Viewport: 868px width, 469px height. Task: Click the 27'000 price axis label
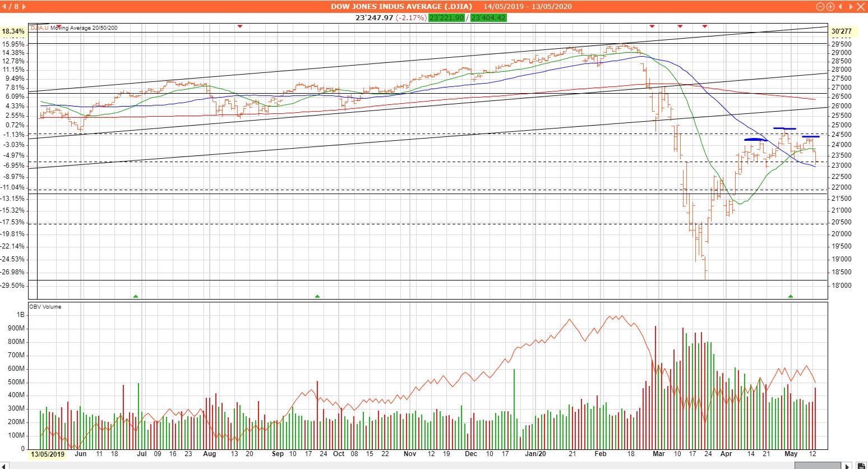842,88
